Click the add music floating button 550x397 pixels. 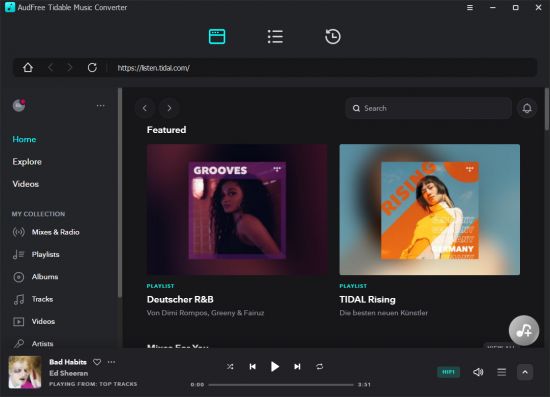coord(524,330)
